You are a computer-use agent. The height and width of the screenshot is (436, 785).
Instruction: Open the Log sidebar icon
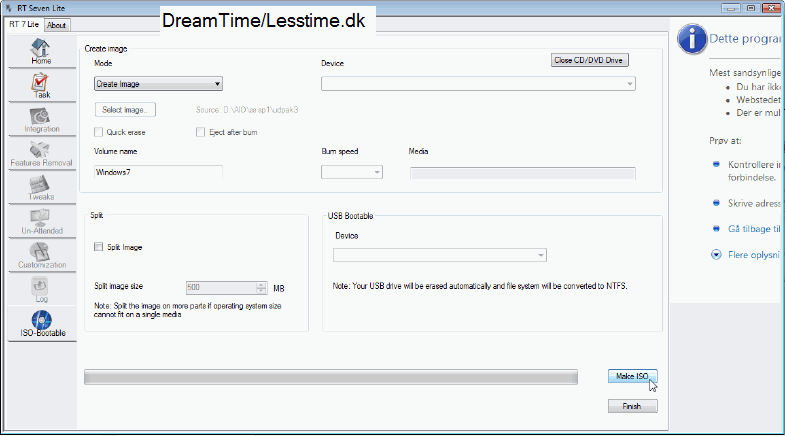point(40,286)
